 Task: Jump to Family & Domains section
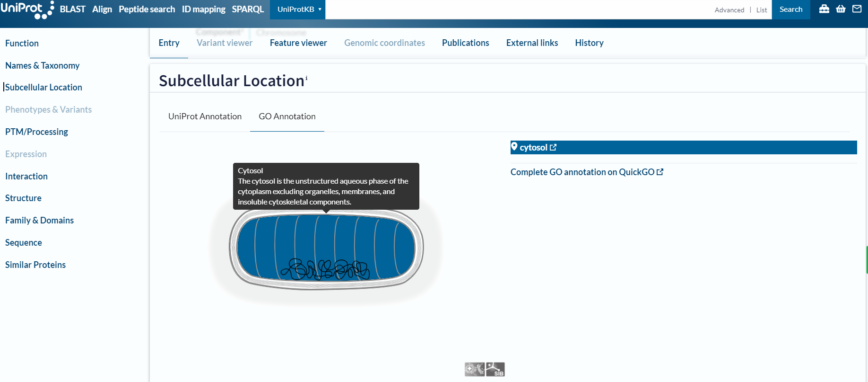click(39, 220)
